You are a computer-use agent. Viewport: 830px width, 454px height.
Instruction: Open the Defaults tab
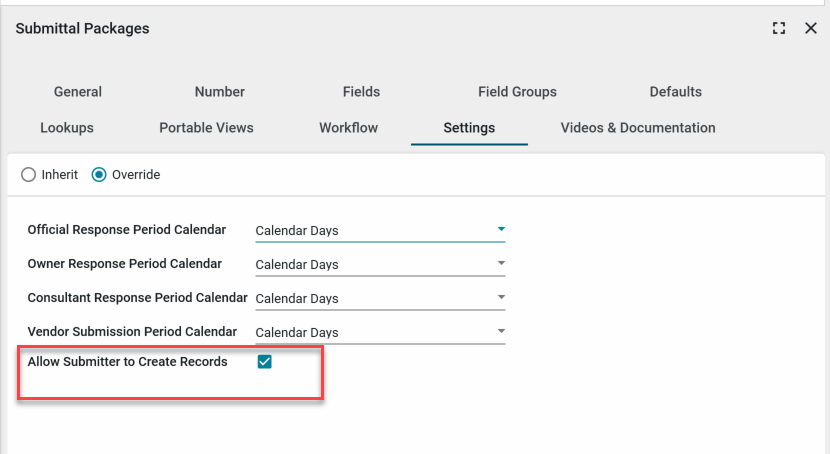pos(675,92)
